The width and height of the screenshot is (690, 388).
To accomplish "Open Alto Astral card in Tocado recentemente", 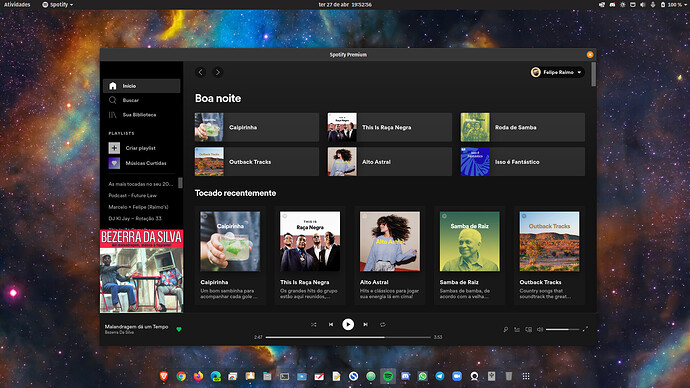I will (x=390, y=256).
